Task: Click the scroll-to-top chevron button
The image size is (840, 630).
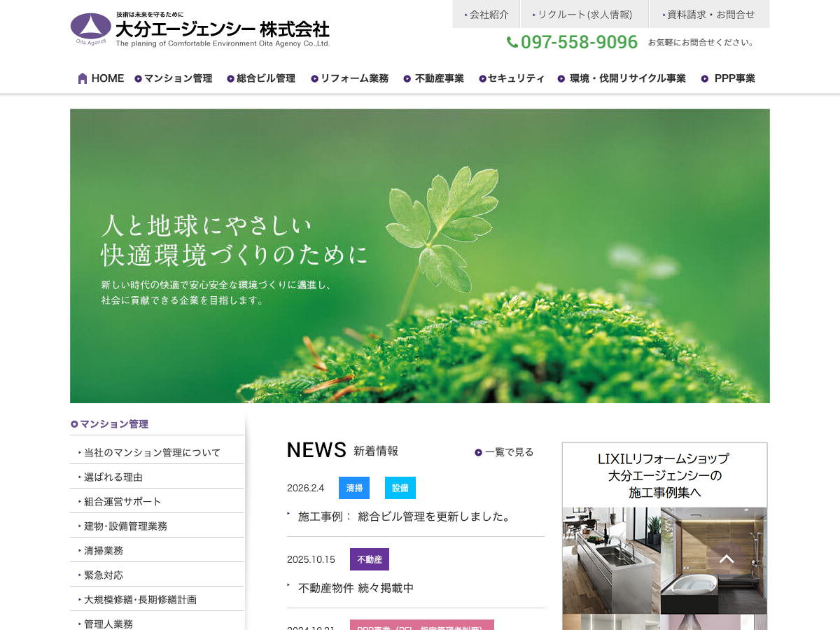Action: coord(727,559)
